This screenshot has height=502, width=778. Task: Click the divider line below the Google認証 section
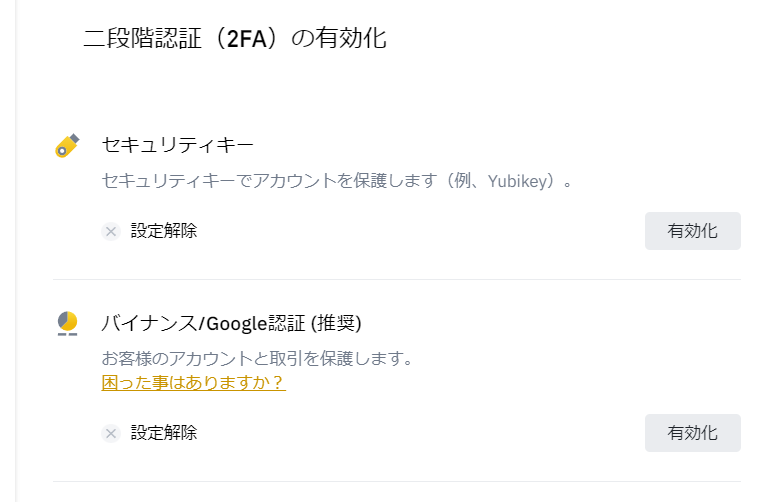[397, 481]
